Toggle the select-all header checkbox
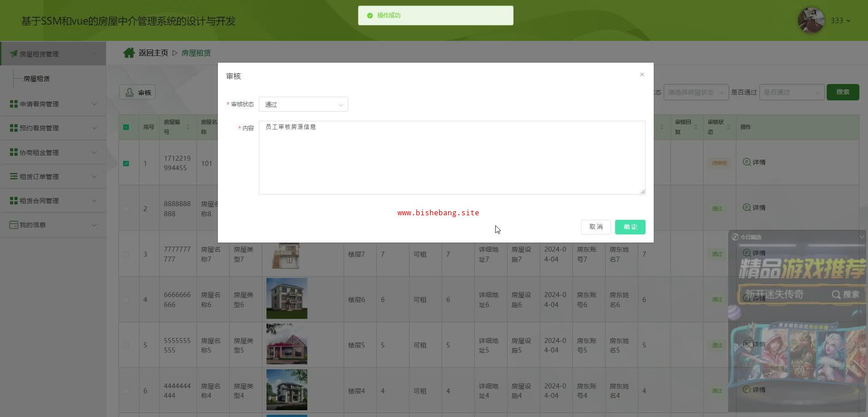This screenshot has height=417, width=868. coord(126,127)
